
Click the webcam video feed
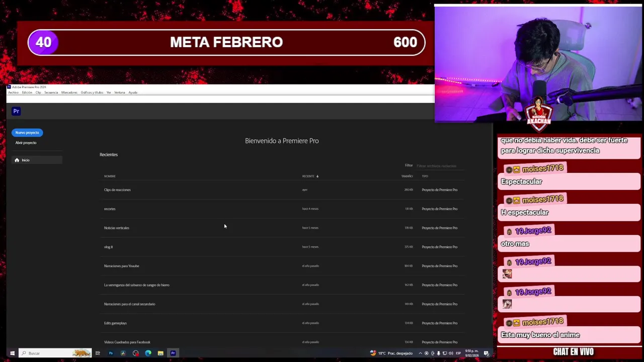pyautogui.click(x=538, y=63)
